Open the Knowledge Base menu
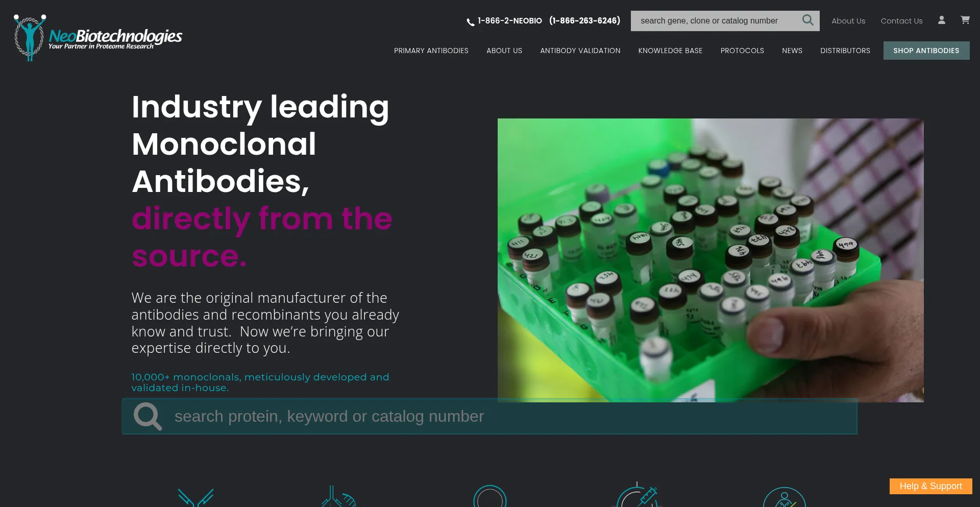 670,51
